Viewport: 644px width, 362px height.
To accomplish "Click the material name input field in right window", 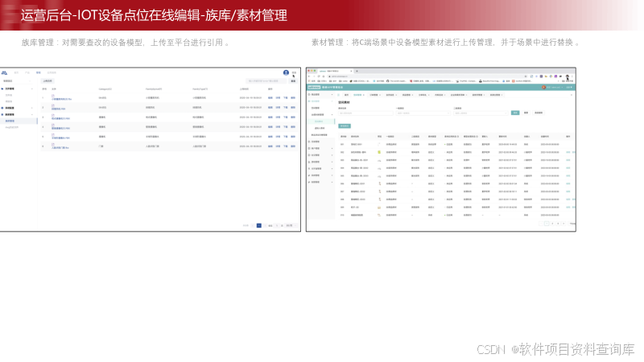I will (x=365, y=113).
